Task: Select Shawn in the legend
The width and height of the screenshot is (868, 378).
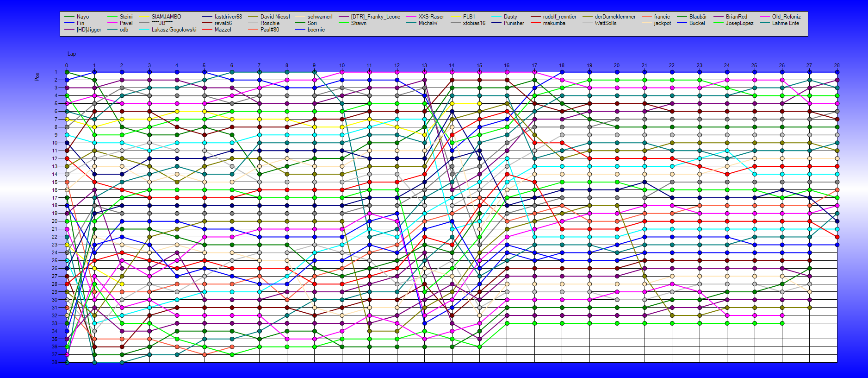Action: click(359, 23)
